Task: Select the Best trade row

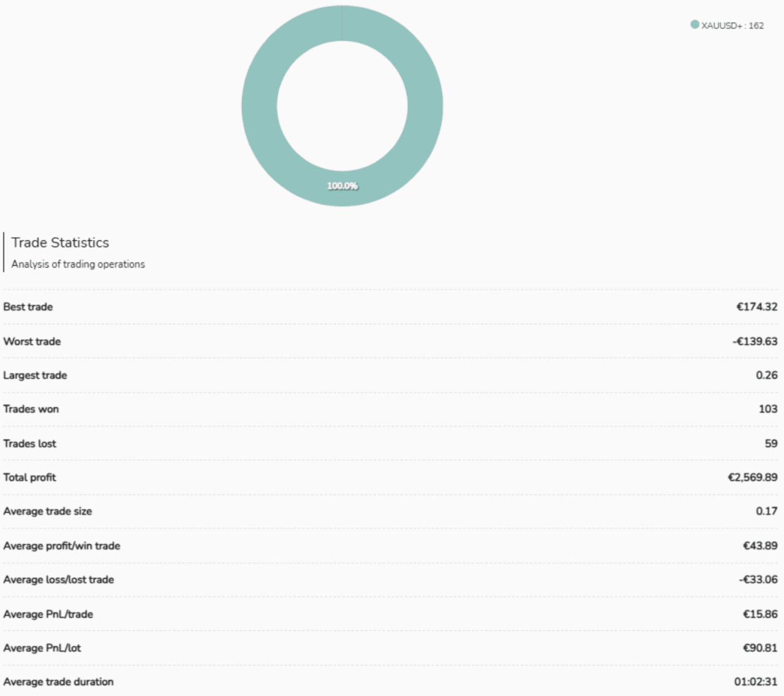Action: (x=392, y=307)
